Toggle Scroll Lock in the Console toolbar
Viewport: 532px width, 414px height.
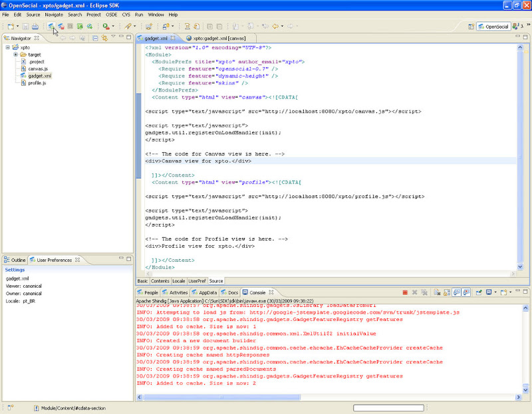(447, 292)
